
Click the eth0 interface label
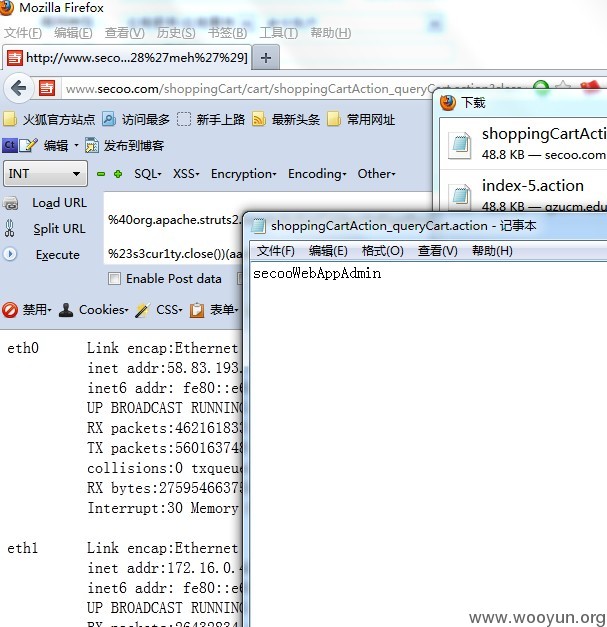[23, 348]
